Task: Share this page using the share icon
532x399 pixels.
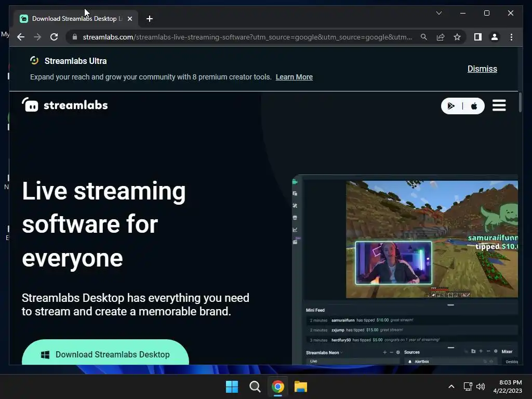Action: click(441, 37)
